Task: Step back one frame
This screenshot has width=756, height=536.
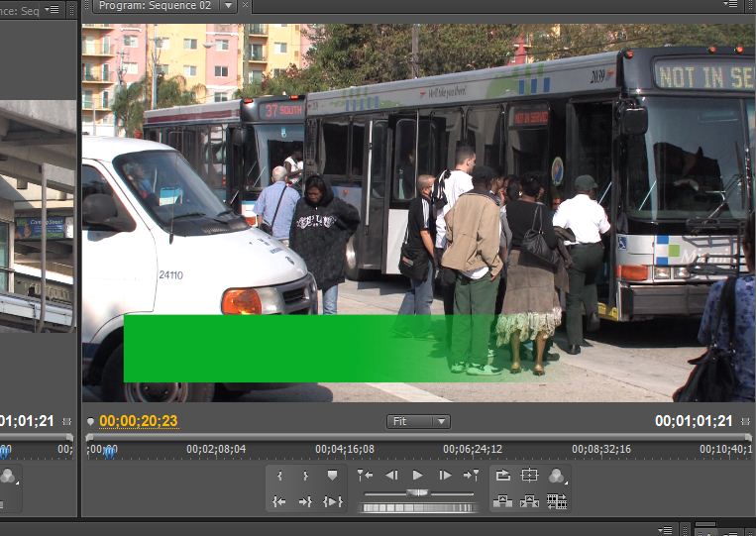Action: [x=391, y=476]
